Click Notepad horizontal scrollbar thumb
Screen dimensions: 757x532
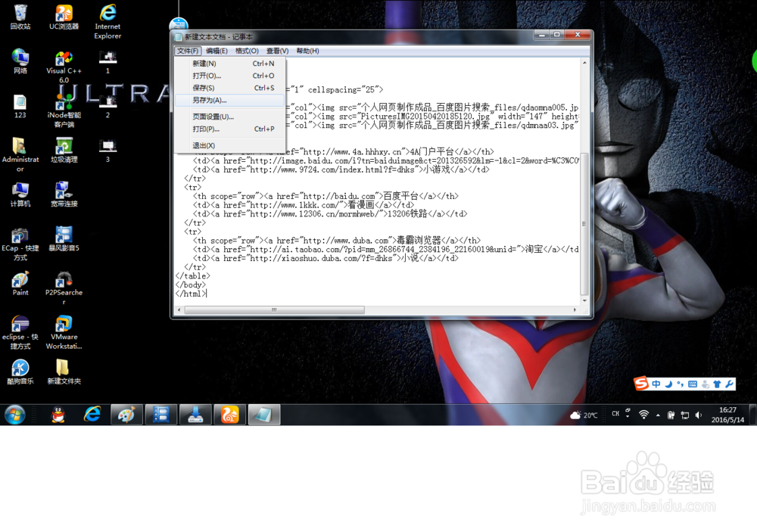click(x=274, y=310)
